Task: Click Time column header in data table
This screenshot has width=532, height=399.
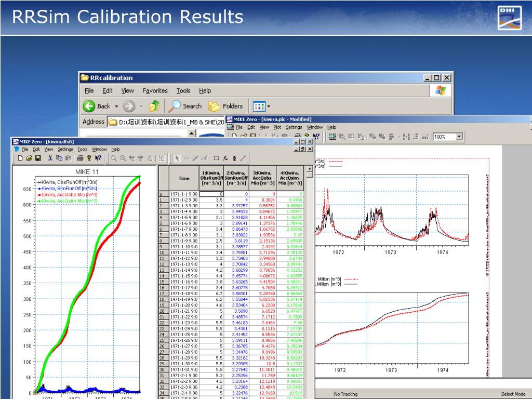Action: tap(184, 178)
